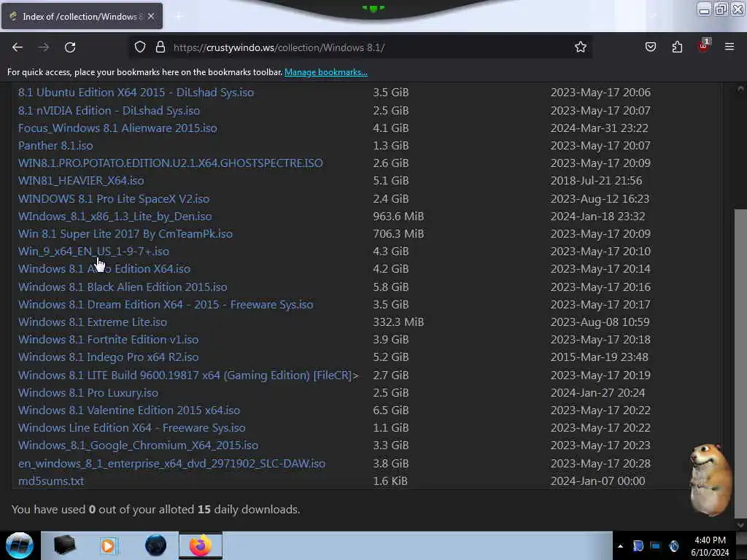The image size is (747, 560).
Task: Open WIN81_HEAVIER_X64.iso
Action: click(x=81, y=181)
